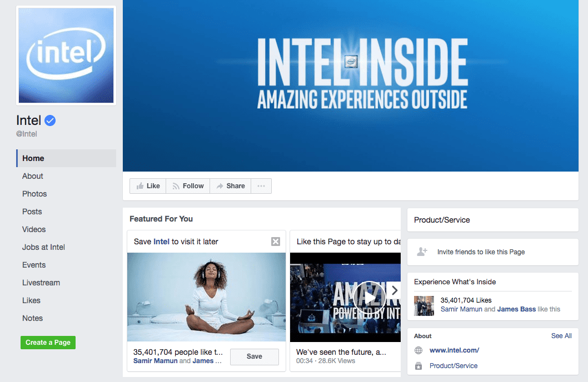Expand About with See All
Image resolution: width=588 pixels, height=382 pixels.
coord(561,336)
